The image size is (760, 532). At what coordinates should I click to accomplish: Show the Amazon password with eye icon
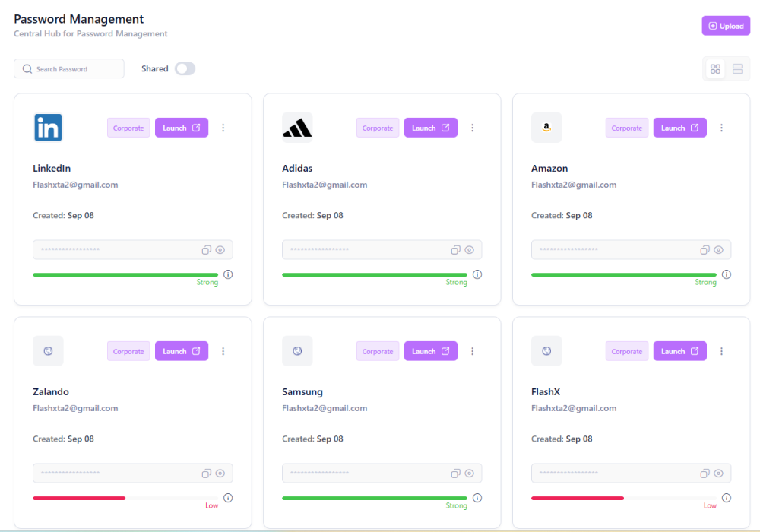pyautogui.click(x=718, y=250)
